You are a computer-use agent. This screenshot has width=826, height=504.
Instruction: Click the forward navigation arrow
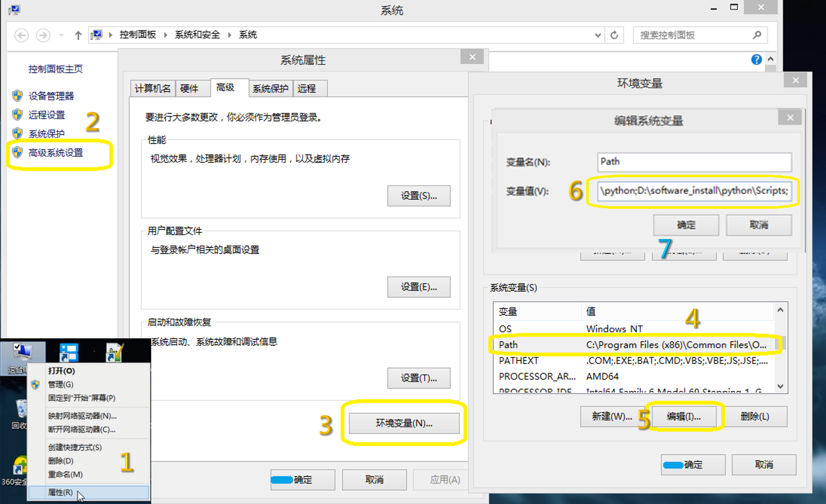coord(43,35)
